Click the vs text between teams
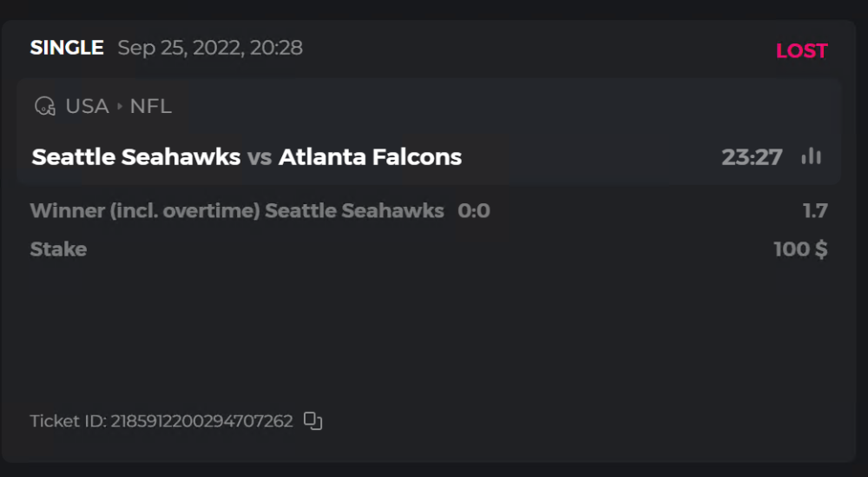The width and height of the screenshot is (868, 477). [x=260, y=157]
